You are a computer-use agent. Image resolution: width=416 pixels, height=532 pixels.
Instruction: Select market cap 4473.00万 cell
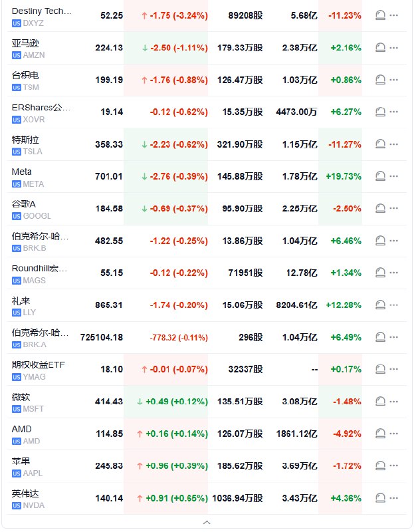296,112
